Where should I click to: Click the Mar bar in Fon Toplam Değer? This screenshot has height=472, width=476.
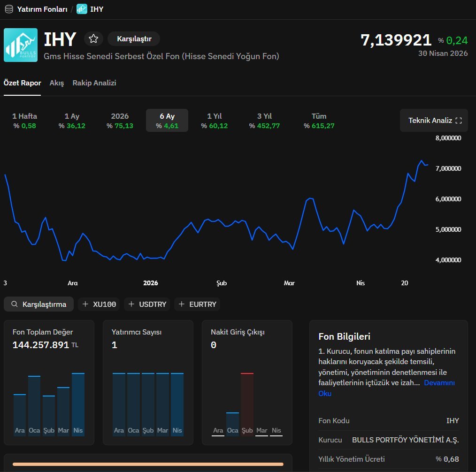pos(63,411)
